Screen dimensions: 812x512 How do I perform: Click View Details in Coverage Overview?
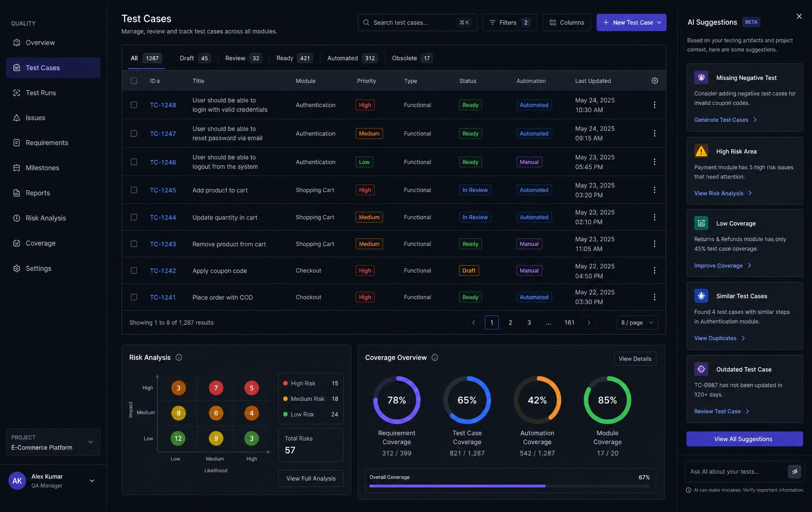pyautogui.click(x=635, y=359)
